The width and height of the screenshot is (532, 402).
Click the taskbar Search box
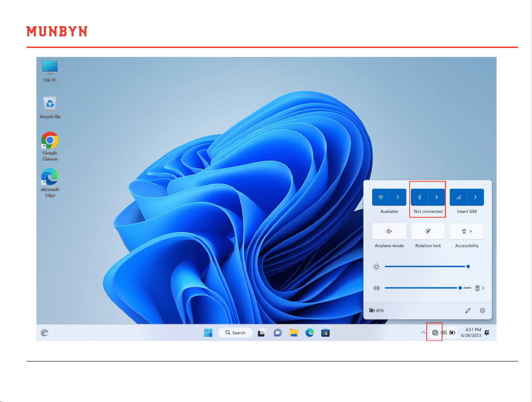[235, 333]
